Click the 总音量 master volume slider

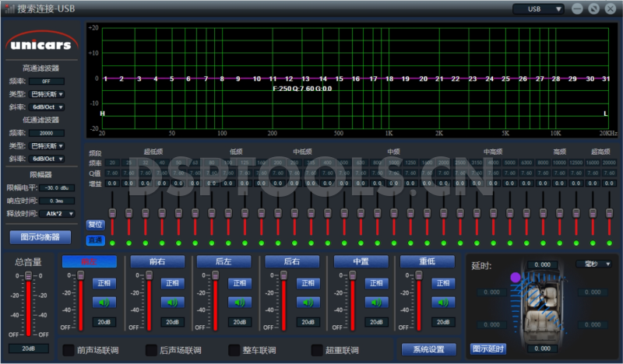28,303
